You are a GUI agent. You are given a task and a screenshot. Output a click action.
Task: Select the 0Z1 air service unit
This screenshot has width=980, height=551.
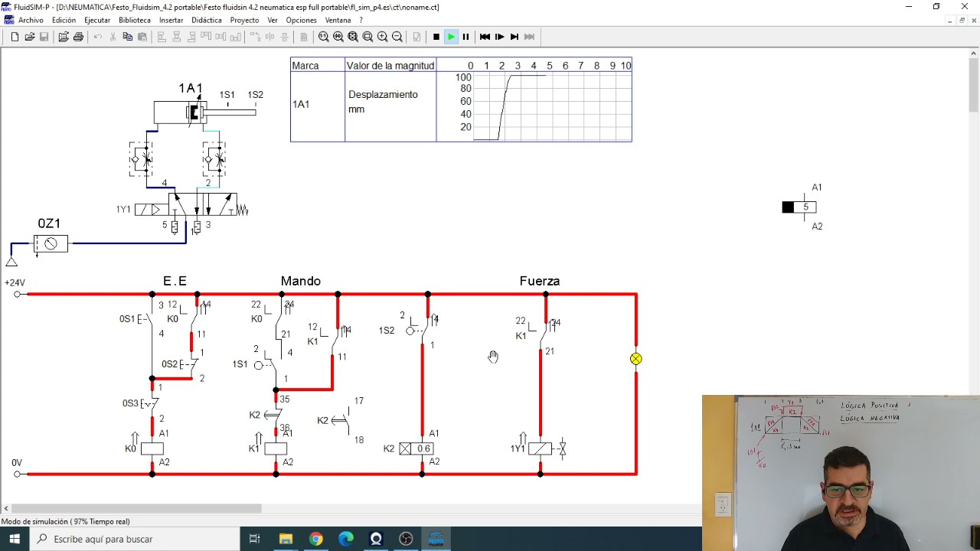pos(51,243)
